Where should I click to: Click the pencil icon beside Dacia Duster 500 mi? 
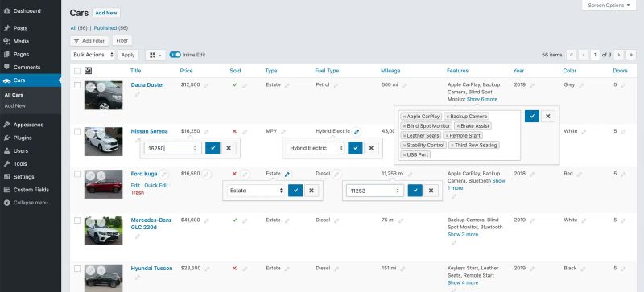[404, 85]
